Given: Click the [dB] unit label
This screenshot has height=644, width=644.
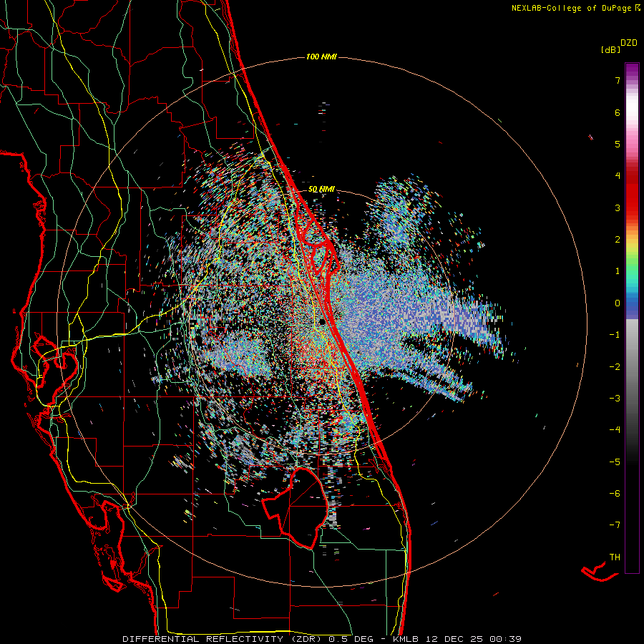Looking at the screenshot, I should click(610, 49).
